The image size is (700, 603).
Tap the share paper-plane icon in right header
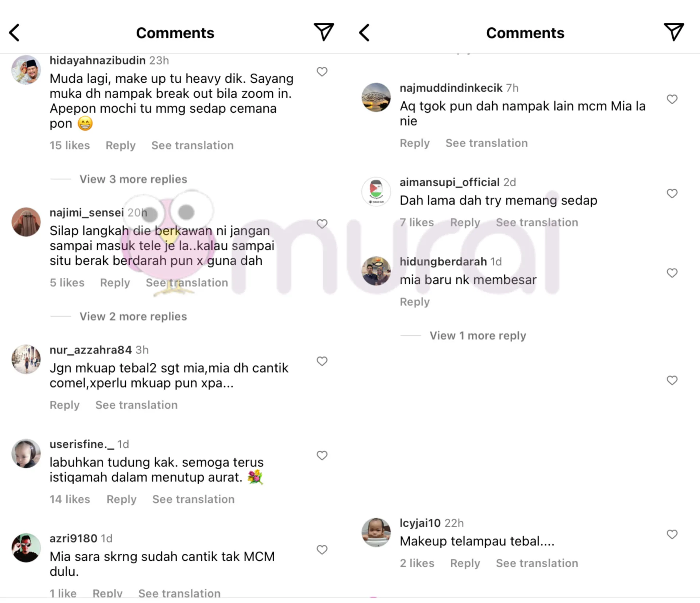coord(674,32)
